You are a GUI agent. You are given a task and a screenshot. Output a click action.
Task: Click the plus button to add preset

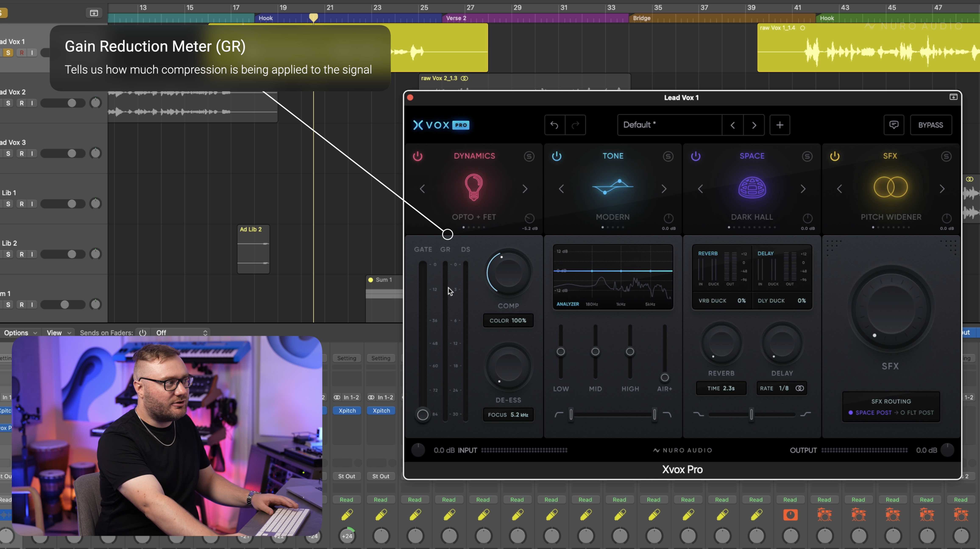(x=780, y=125)
